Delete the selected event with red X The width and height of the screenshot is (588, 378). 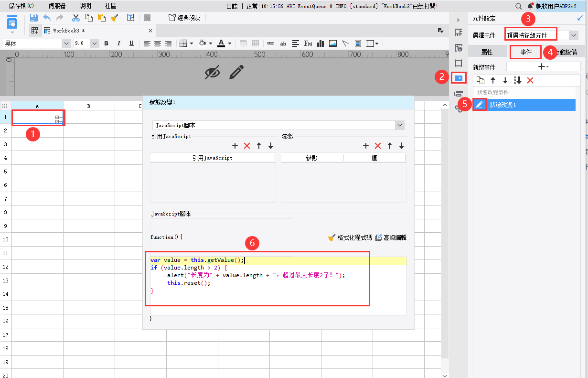(x=530, y=80)
